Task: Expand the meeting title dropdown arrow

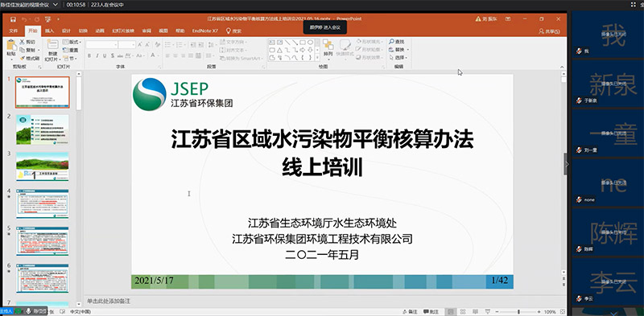Action: tap(56, 5)
